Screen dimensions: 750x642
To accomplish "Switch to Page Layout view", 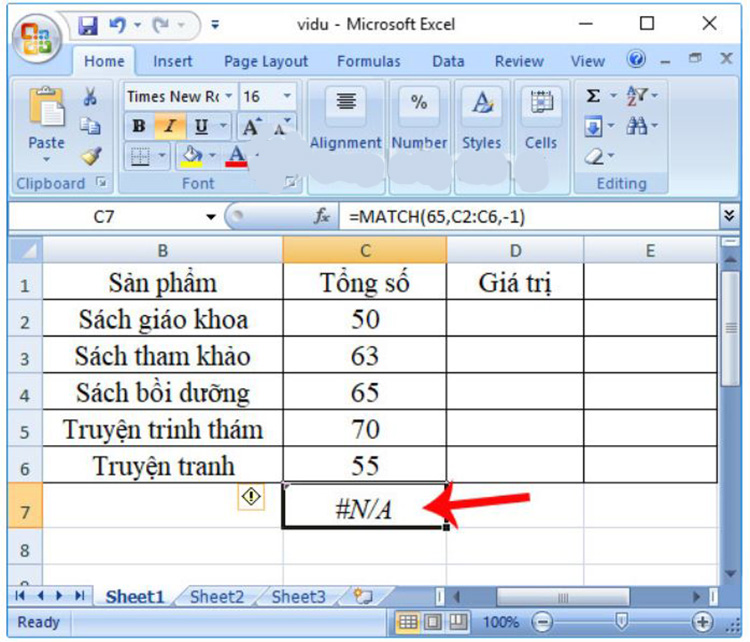I will tap(433, 622).
